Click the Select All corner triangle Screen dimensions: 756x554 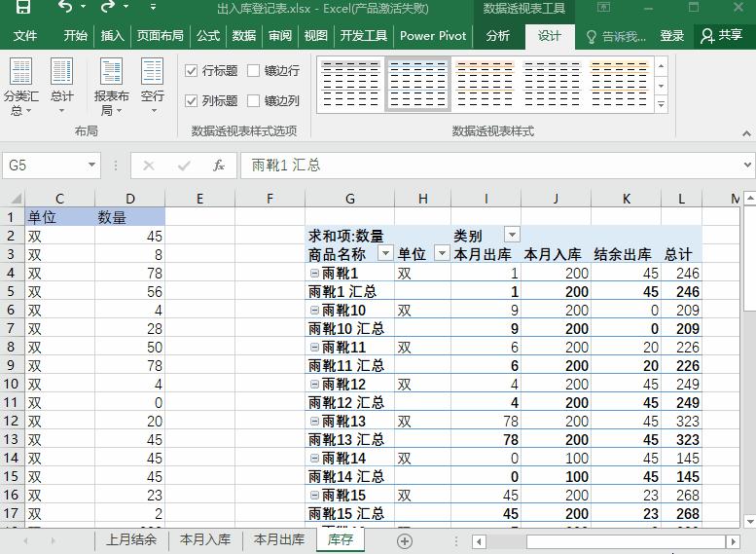(15, 199)
